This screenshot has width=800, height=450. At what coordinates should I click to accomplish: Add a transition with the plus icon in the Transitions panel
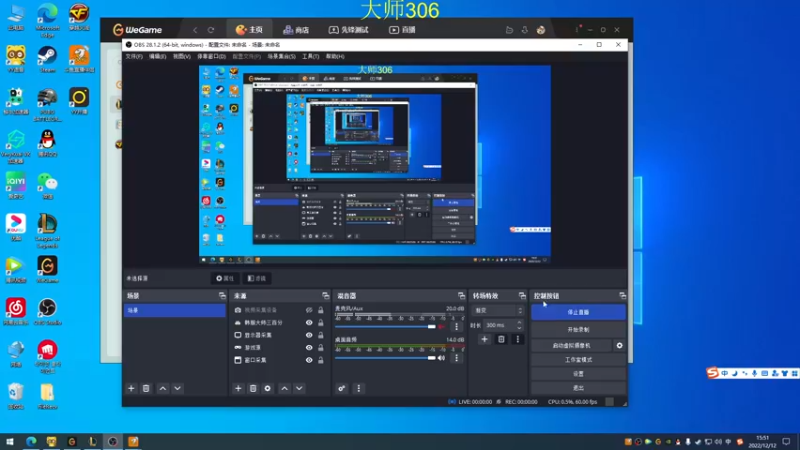(484, 339)
